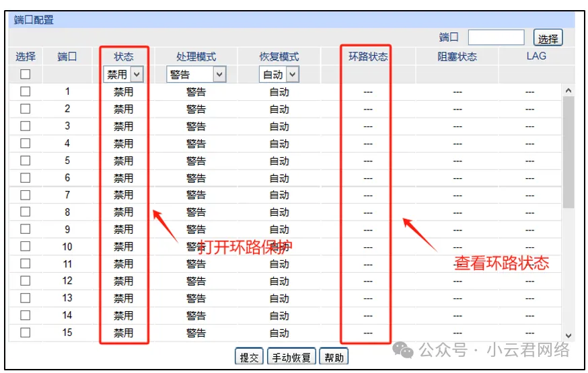Image resolution: width=588 pixels, height=373 pixels.
Task: Click the scrollbar down arrow
Action: 568,335
